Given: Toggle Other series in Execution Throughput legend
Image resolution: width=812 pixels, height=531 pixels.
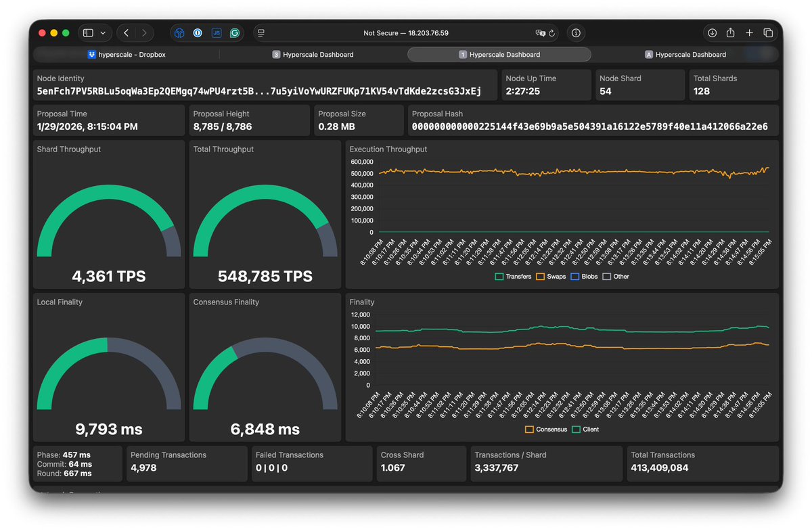Looking at the screenshot, I should pos(616,277).
